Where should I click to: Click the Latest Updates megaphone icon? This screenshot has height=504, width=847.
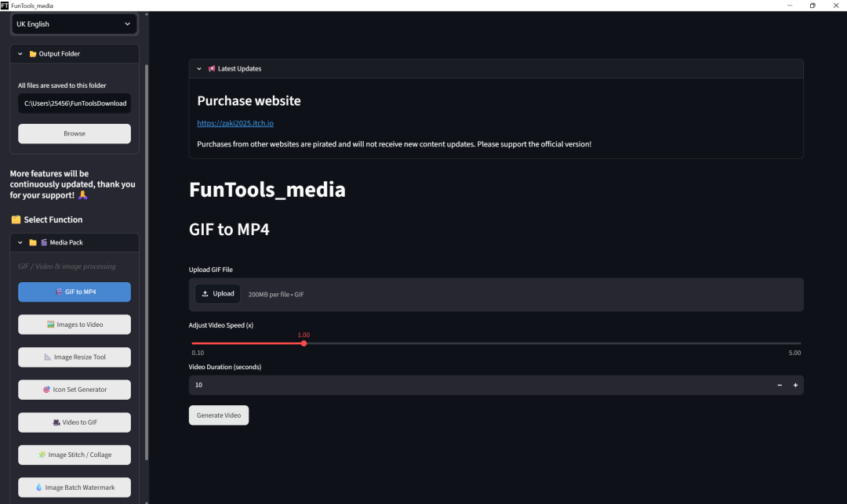pos(212,69)
